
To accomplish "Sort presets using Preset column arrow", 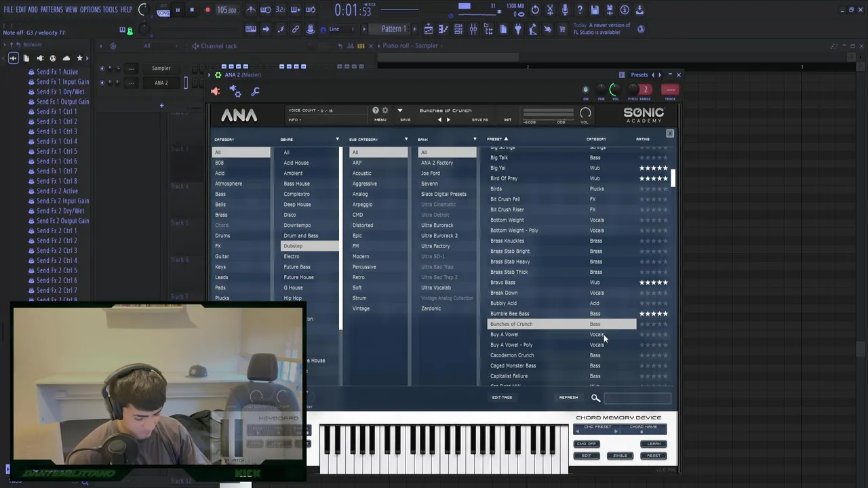I will tap(506, 140).
